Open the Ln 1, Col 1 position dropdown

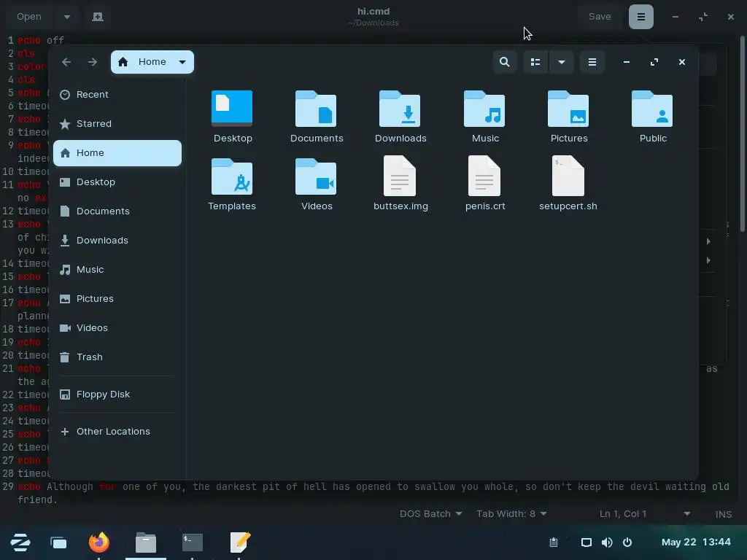pyautogui.click(x=645, y=514)
